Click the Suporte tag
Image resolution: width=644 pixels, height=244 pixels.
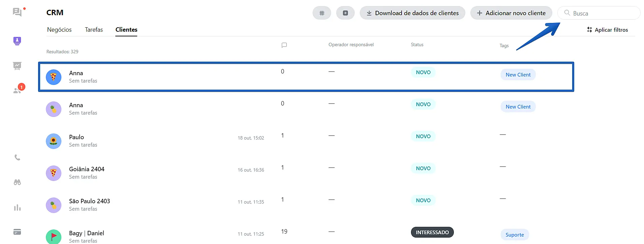(x=515, y=235)
